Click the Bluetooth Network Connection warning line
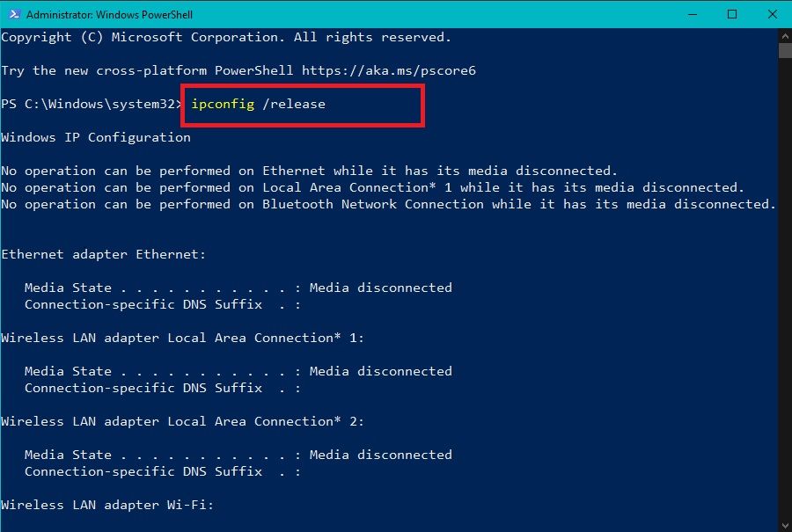Viewport: 792px width, 532px height. [387, 203]
